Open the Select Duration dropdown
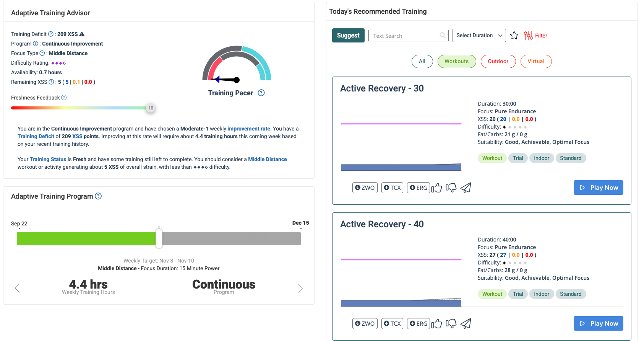 pos(479,36)
